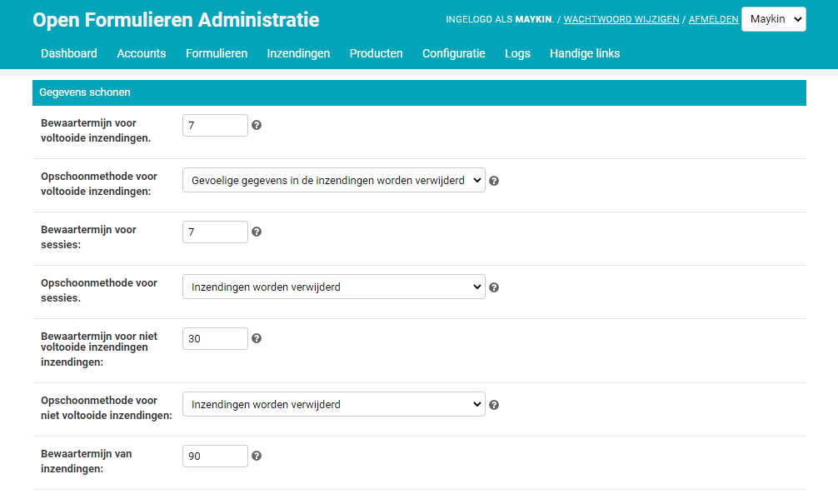Open the Dashboard menu item
Screen dimensions: 838x504
69,53
